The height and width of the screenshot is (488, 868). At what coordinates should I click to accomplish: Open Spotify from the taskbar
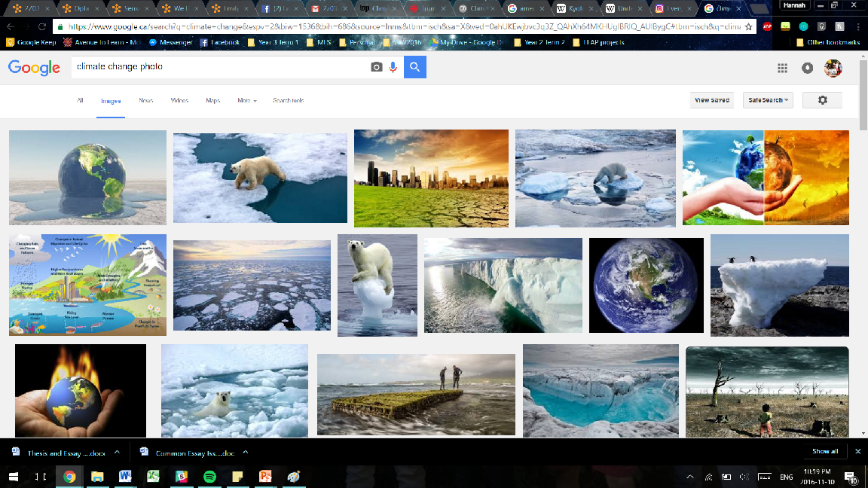click(210, 477)
